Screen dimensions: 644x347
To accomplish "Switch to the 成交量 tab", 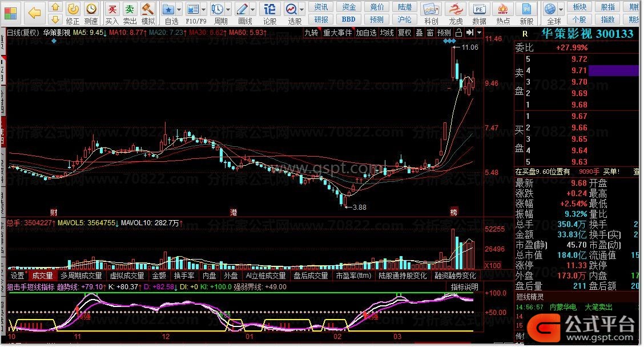I will click(43, 276).
